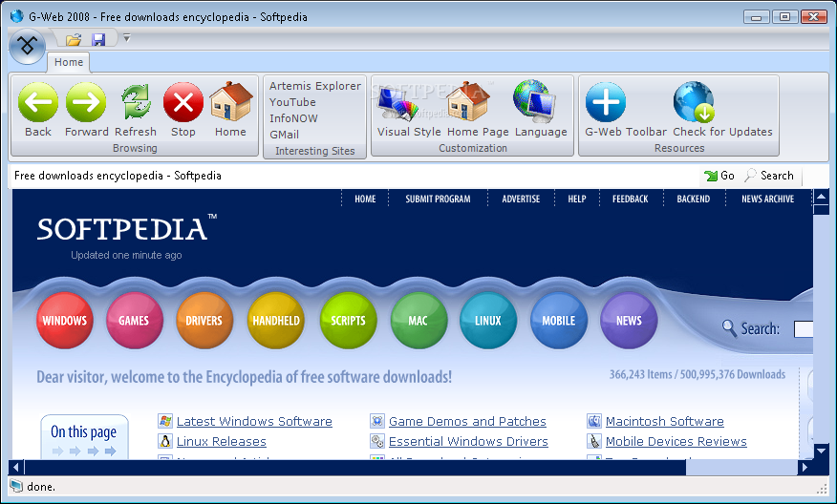Click scroll down arrow on vertical scrollbar
Viewport: 837px width, 504px height.
[x=821, y=451]
